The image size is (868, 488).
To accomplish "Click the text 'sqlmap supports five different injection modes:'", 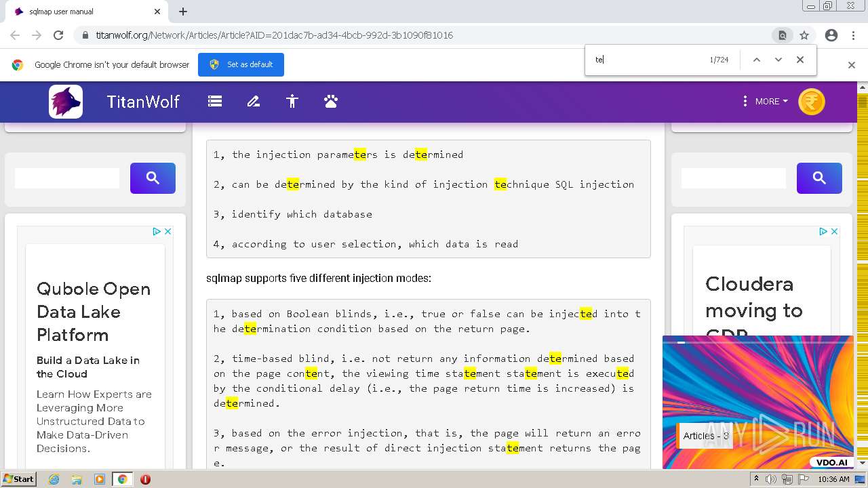I will tap(319, 278).
